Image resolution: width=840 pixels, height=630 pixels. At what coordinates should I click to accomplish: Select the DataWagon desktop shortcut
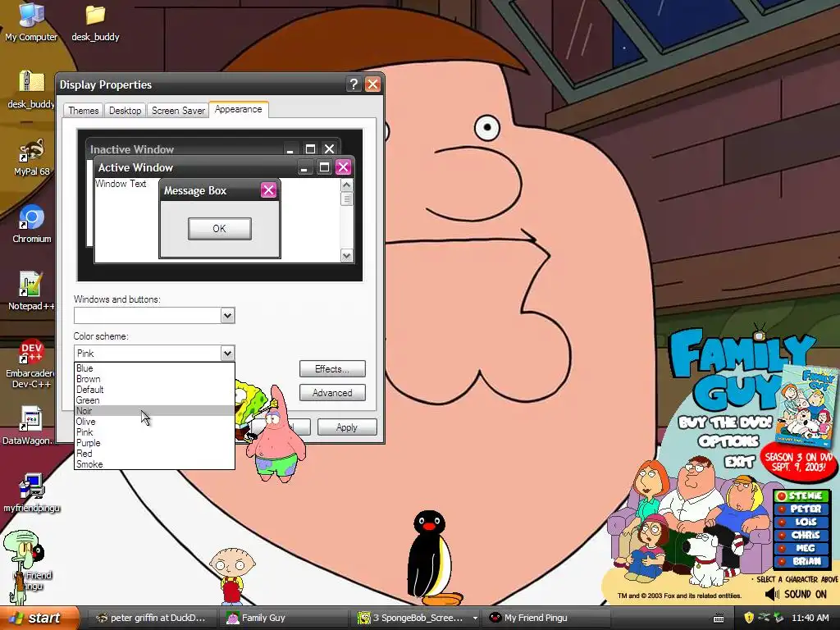(30, 426)
